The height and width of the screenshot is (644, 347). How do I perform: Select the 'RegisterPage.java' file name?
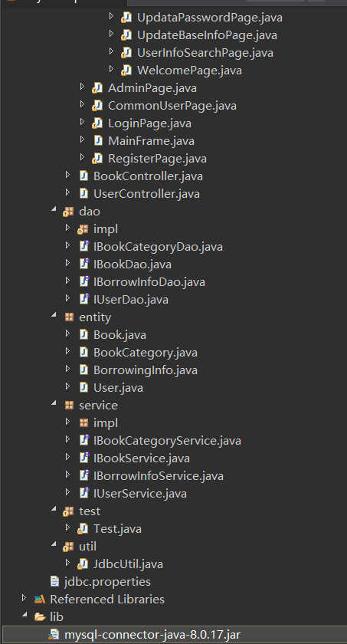click(x=158, y=159)
